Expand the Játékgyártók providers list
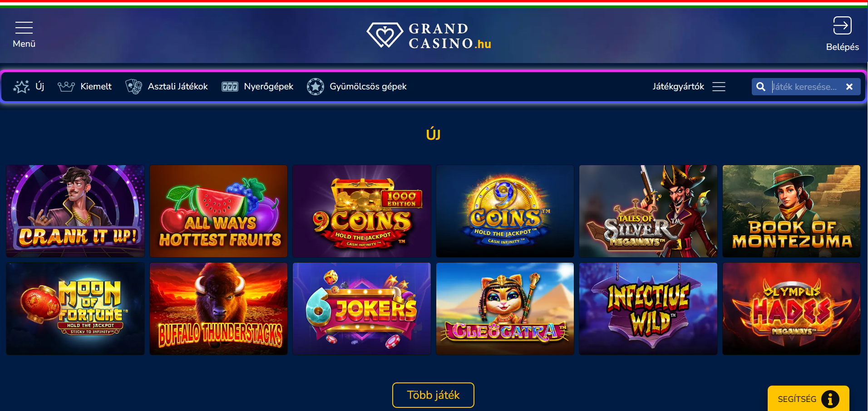Image resolution: width=868 pixels, height=411 pixels. pyautogui.click(x=689, y=87)
